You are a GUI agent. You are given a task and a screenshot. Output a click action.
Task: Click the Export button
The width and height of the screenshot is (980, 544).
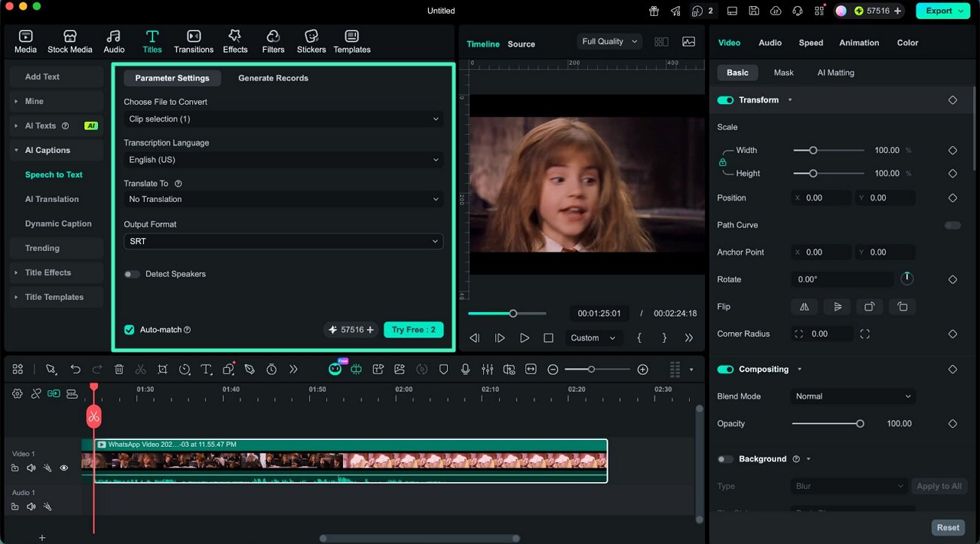tap(942, 11)
